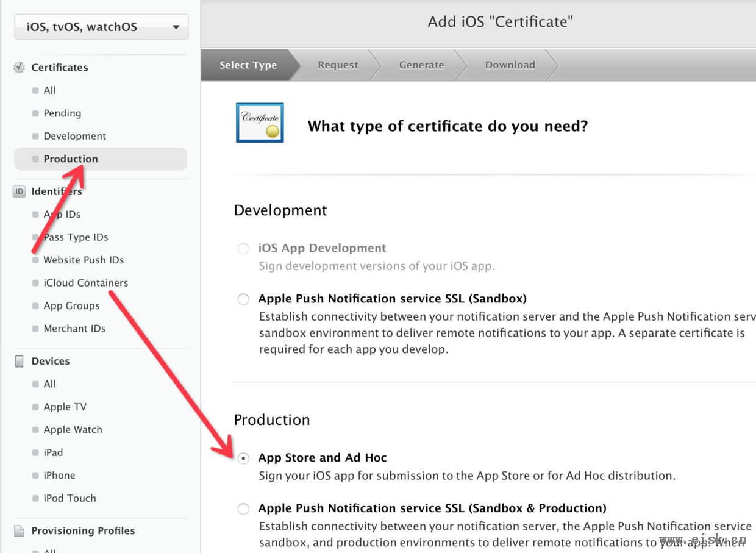Click the bullet icon beside Apple TV
Viewport: 756px width, 553px height.
35,407
